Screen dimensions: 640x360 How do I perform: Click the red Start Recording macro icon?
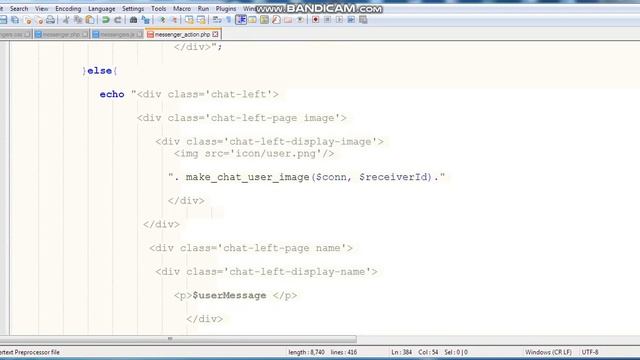316,20
